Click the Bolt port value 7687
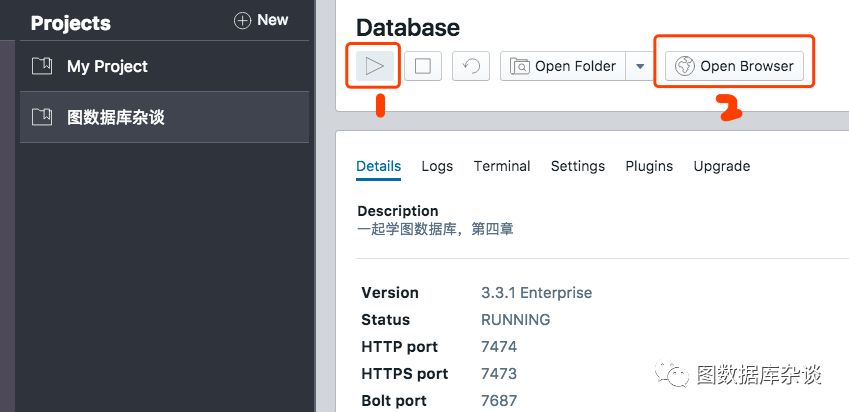This screenshot has width=849, height=412. click(x=499, y=401)
